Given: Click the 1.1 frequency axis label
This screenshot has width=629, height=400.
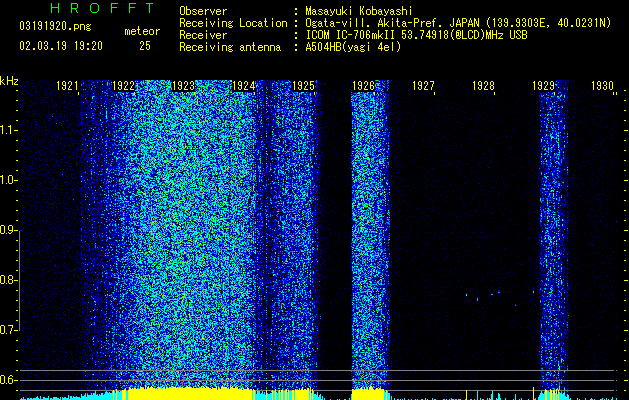Looking at the screenshot, I should [x=7, y=130].
